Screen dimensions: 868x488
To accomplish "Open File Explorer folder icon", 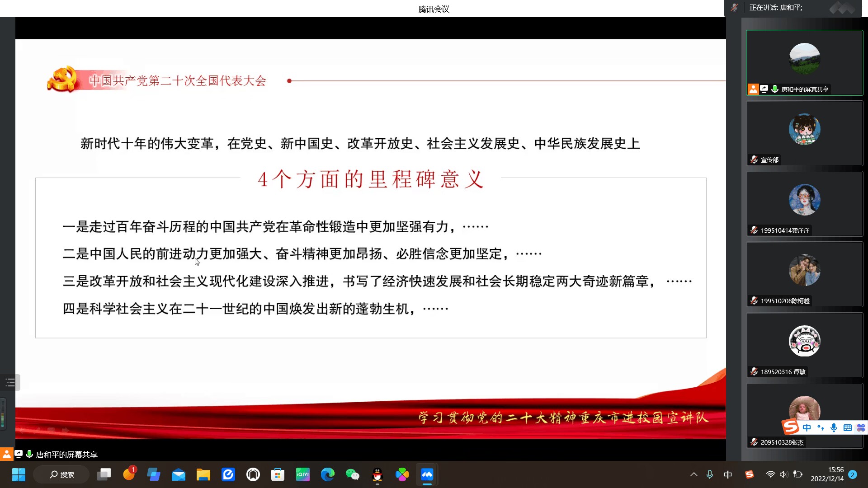I will click(x=203, y=474).
